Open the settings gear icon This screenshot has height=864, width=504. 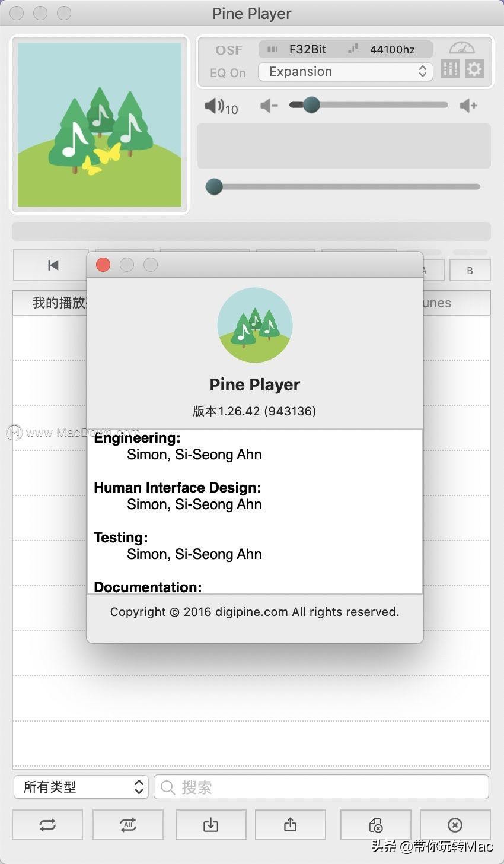[x=474, y=69]
